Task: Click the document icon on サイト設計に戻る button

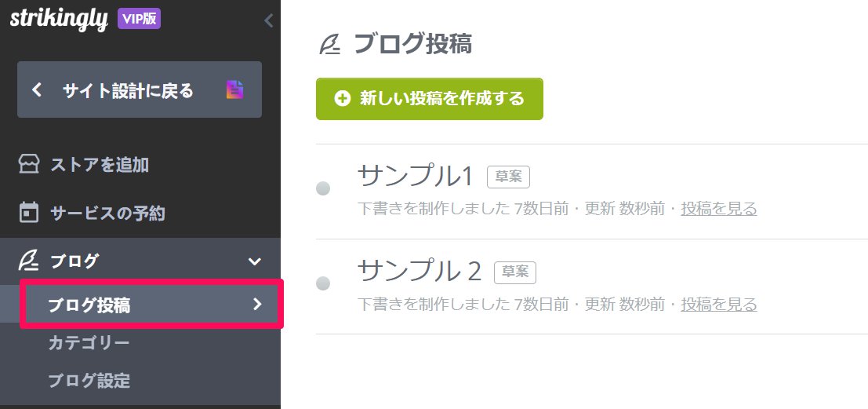Action: click(234, 89)
